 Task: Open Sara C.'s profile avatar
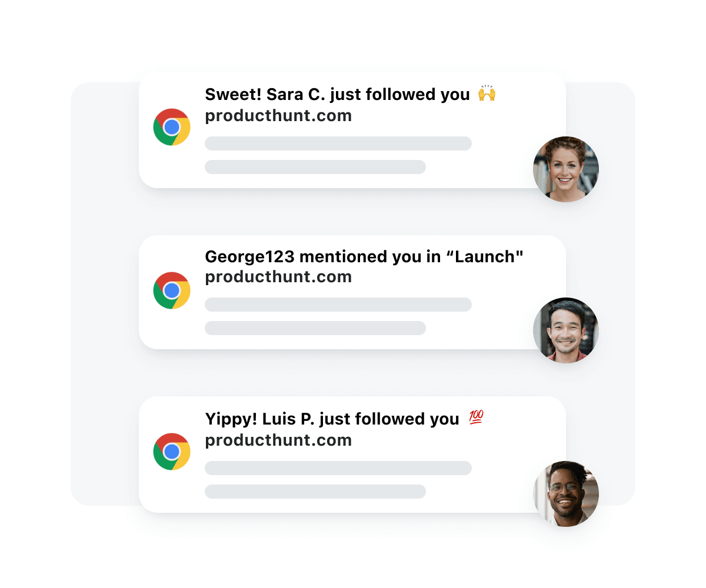tap(565, 169)
